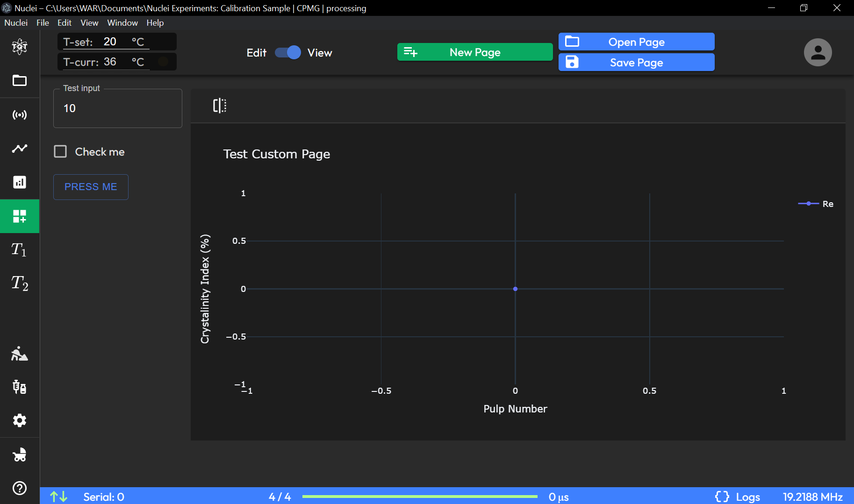854x504 pixels.
Task: Click the 19.2188 MHz frequency readout
Action: 813,497
